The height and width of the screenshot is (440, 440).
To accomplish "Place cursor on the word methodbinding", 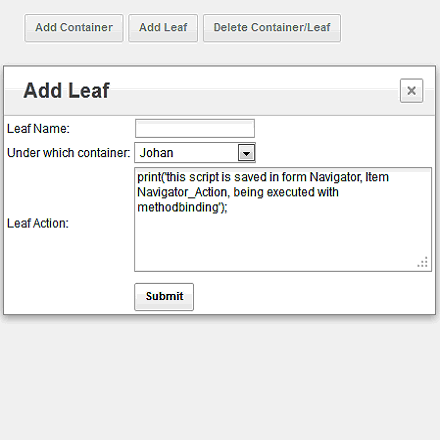I will tap(178, 207).
